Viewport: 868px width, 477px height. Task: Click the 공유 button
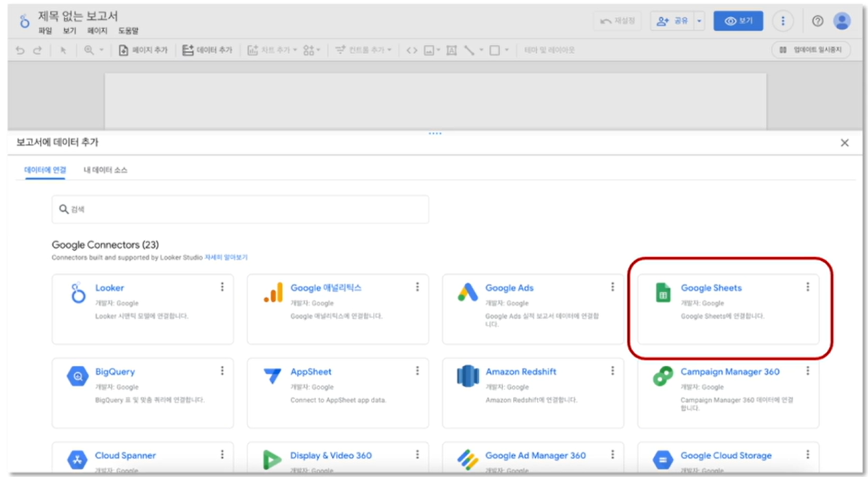coord(672,21)
